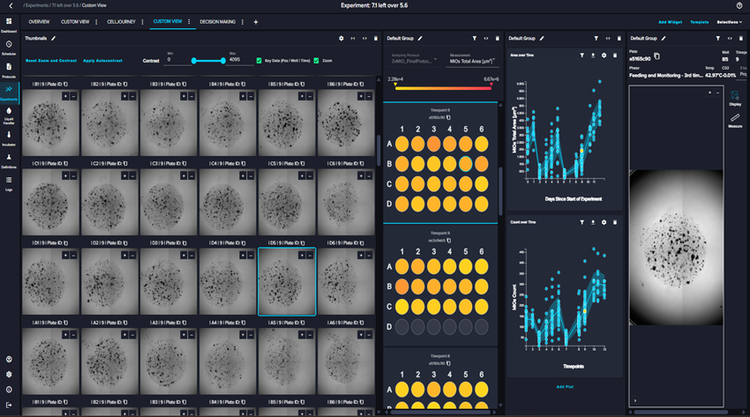The width and height of the screenshot is (750, 417).
Task: Export the Count over Time plot
Action: click(x=593, y=222)
